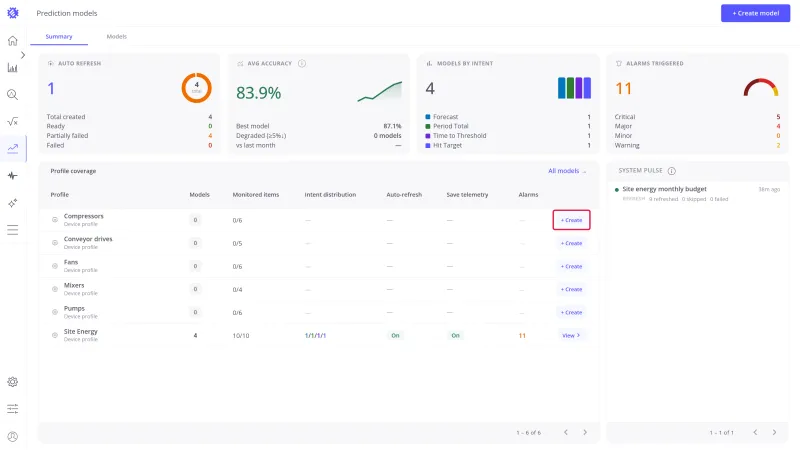
Task: Open the pulse waveform sidebar icon
Action: 13,176
